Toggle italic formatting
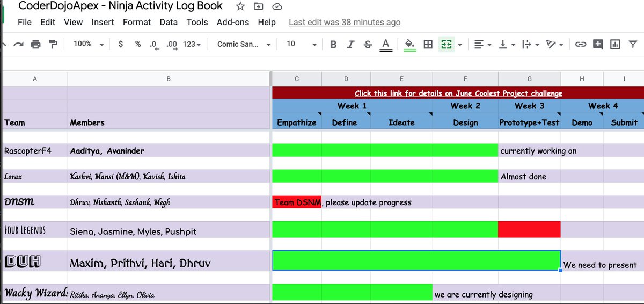The height and width of the screenshot is (304, 644). [x=350, y=44]
